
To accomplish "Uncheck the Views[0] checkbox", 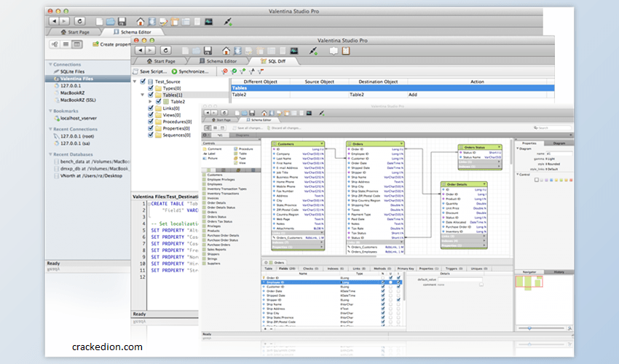I will [151, 115].
